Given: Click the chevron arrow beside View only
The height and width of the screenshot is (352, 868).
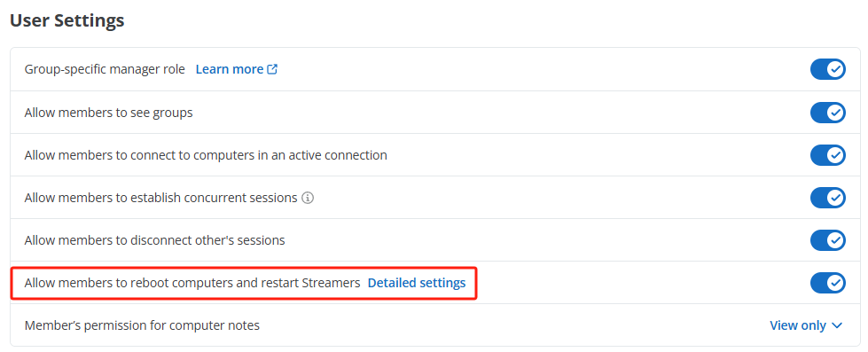Looking at the screenshot, I should [x=836, y=325].
